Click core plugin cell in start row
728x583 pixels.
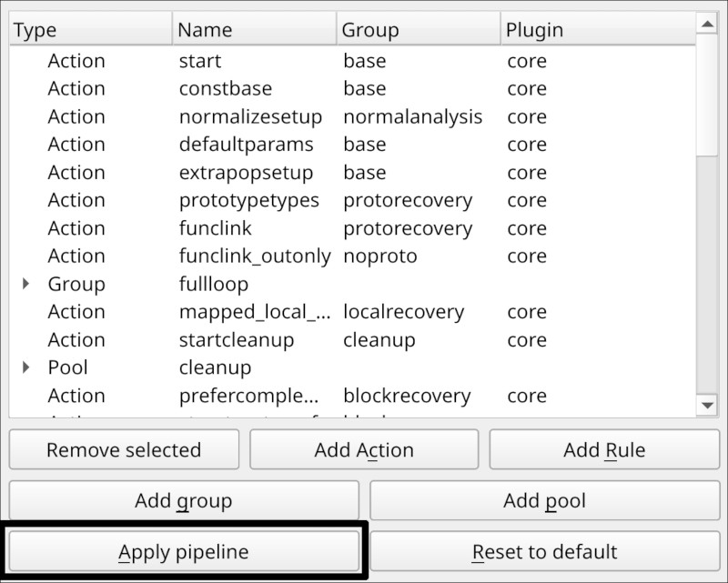pyautogui.click(x=527, y=61)
